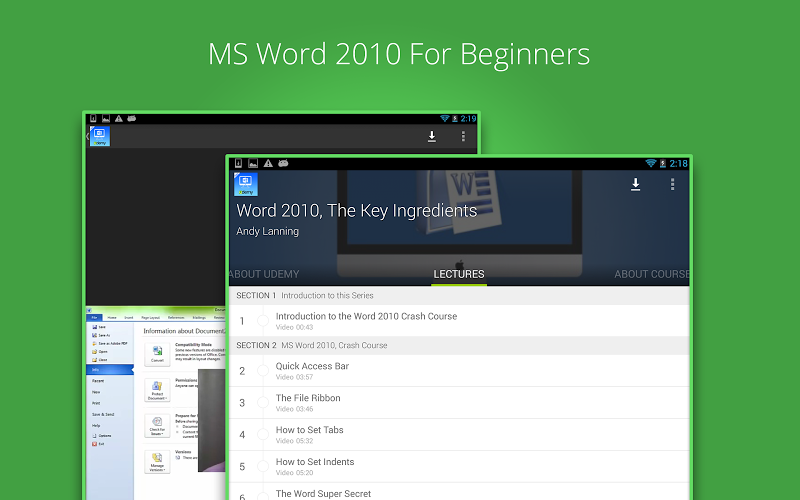Image resolution: width=800 pixels, height=500 pixels.
Task: Click Video 05:32 duration text
Action: click(x=294, y=441)
